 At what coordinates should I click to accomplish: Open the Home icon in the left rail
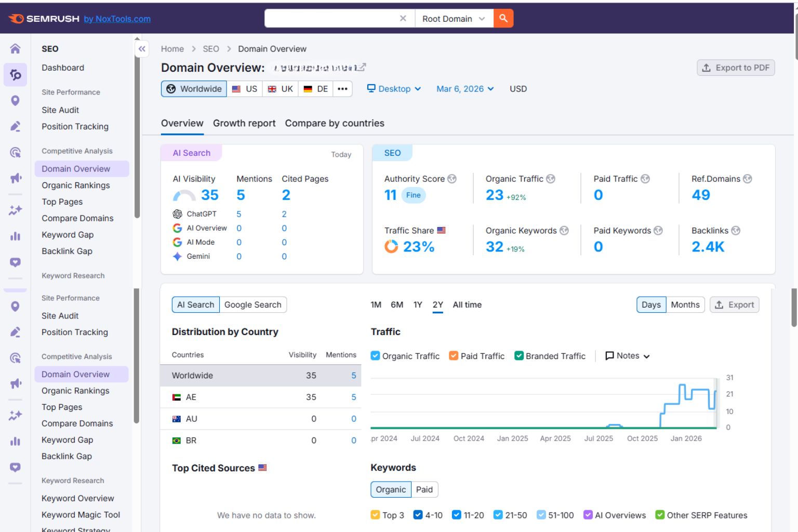[x=15, y=48]
